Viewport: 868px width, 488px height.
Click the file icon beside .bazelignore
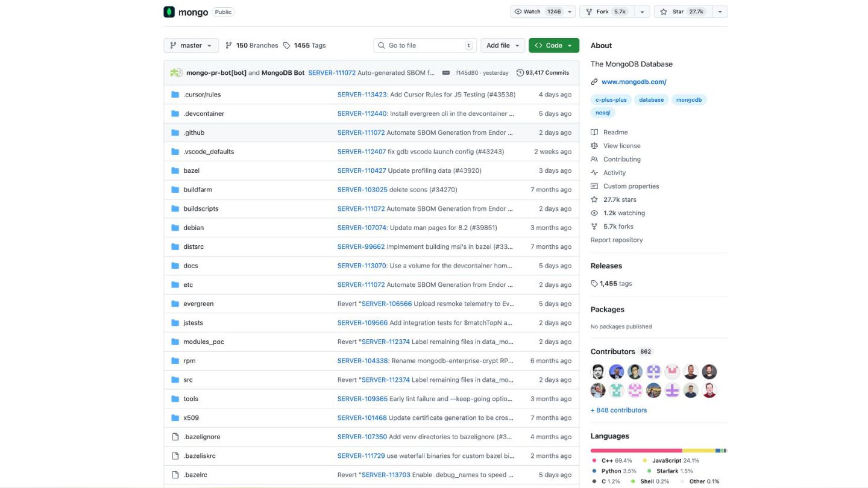click(175, 437)
